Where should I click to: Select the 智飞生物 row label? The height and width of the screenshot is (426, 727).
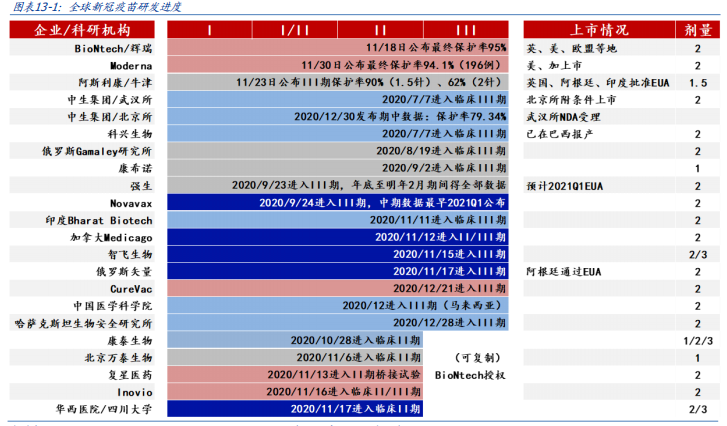(x=130, y=254)
